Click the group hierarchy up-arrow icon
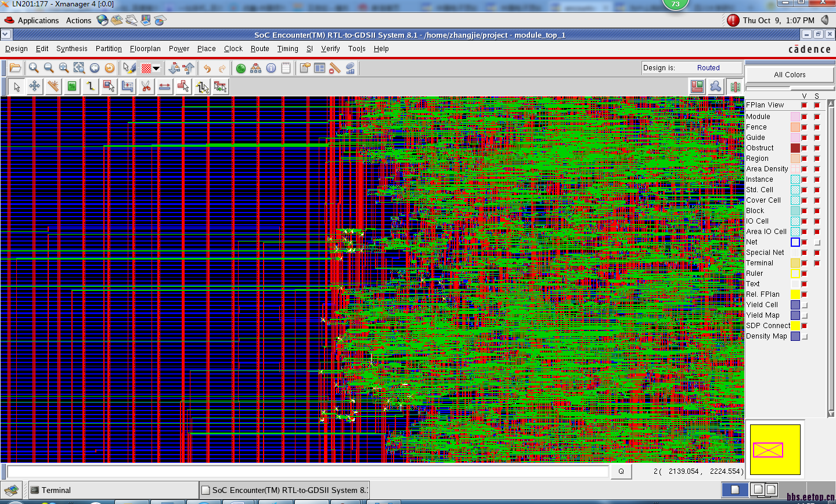 pos(189,68)
